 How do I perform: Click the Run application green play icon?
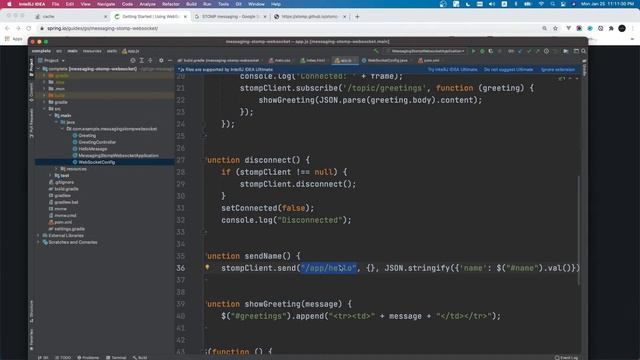point(473,51)
